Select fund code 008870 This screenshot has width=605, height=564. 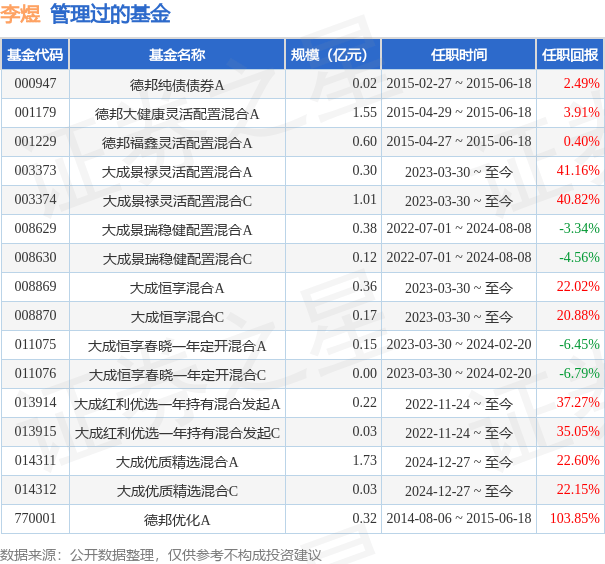click(35, 315)
